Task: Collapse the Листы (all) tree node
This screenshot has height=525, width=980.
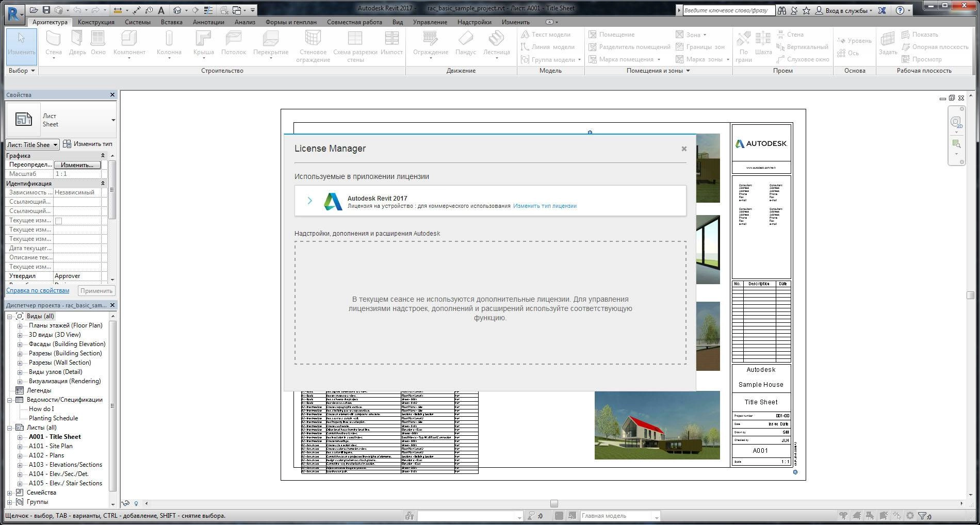Action: [9, 428]
